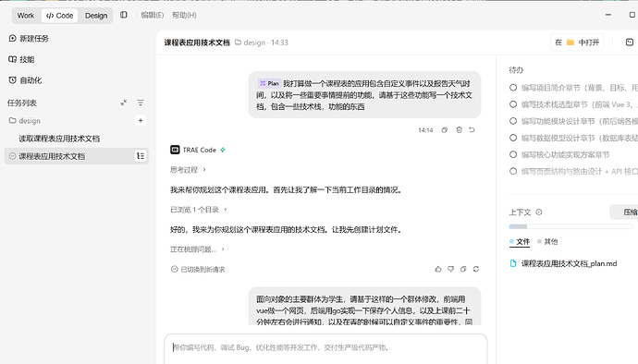Select the 文件 context tab
This screenshot has width=638, height=364.
tap(520, 241)
